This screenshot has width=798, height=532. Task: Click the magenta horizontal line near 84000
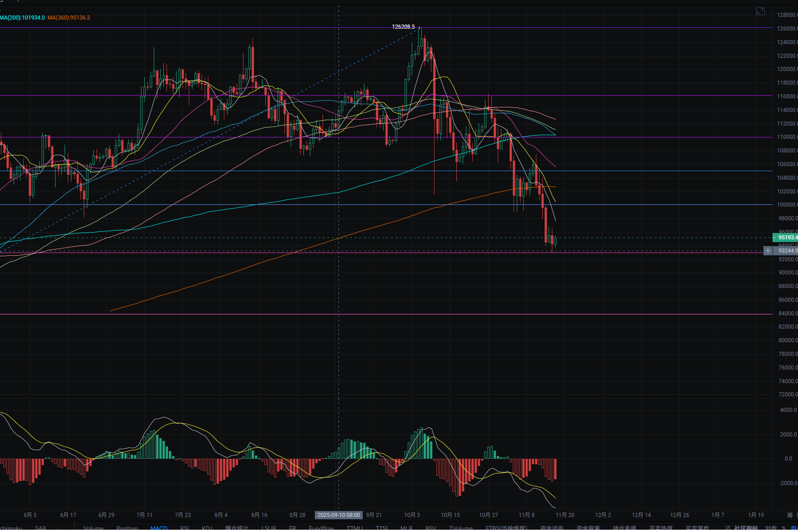[x=364, y=314]
